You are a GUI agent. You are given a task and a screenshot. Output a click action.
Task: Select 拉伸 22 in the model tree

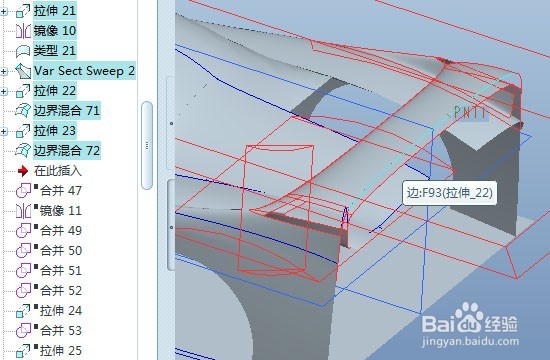pyautogui.click(x=55, y=91)
